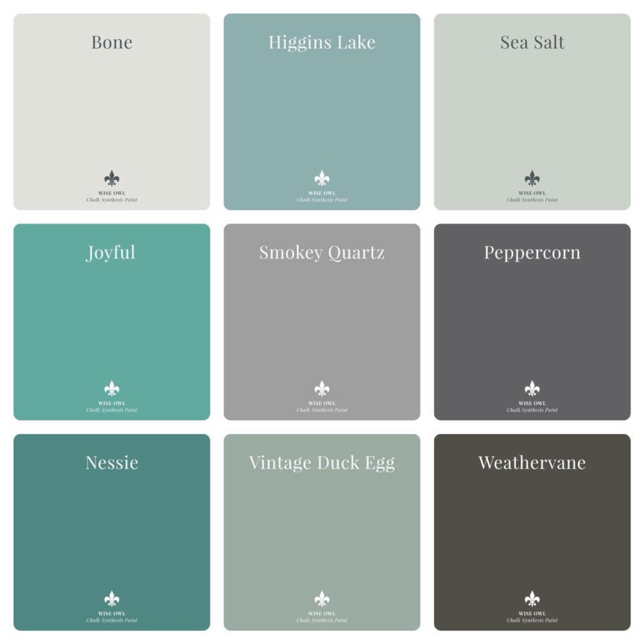
Task: Click the fleur-de-lis logo on Peppercorn swatch
Action: pyautogui.click(x=532, y=388)
